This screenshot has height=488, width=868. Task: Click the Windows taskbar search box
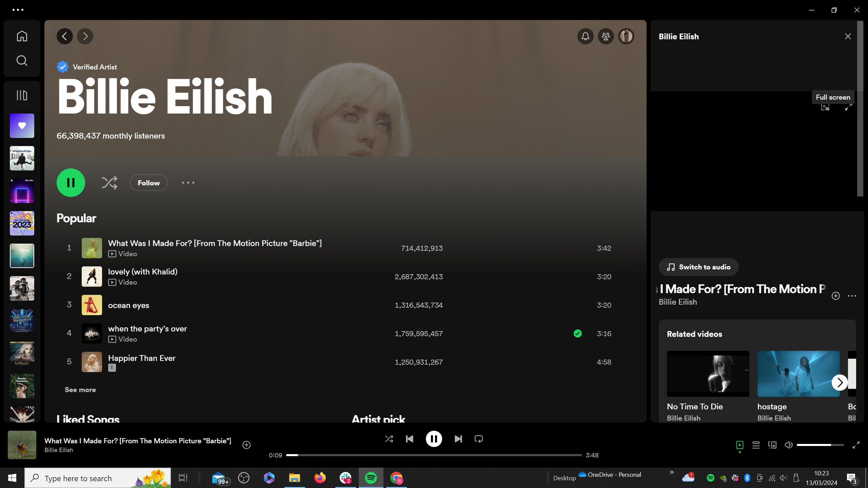(x=98, y=478)
